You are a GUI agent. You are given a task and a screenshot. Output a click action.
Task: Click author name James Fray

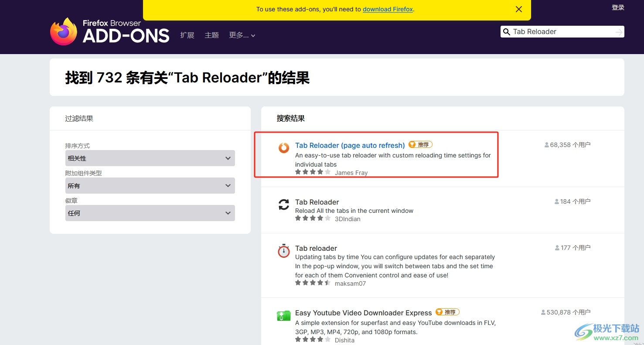coord(351,173)
